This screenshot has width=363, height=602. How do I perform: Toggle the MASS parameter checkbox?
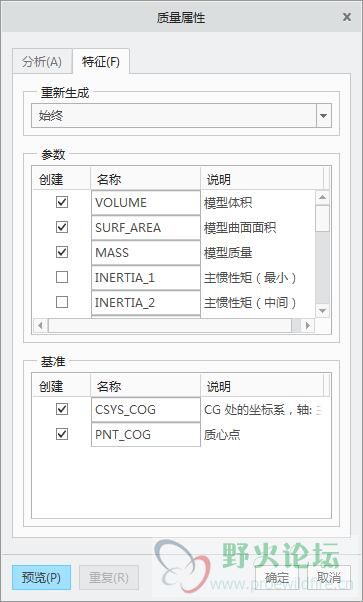(x=62, y=252)
